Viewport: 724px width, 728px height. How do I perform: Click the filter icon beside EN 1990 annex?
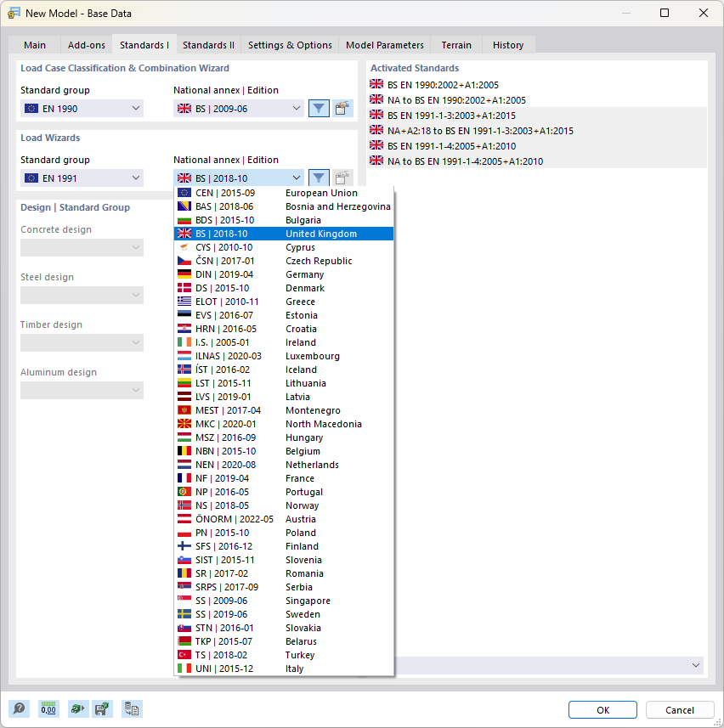(x=319, y=109)
